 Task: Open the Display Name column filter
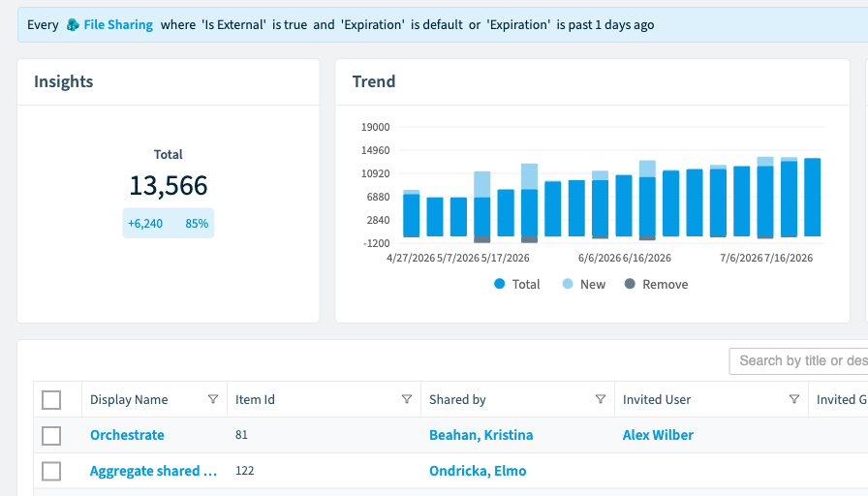point(212,399)
